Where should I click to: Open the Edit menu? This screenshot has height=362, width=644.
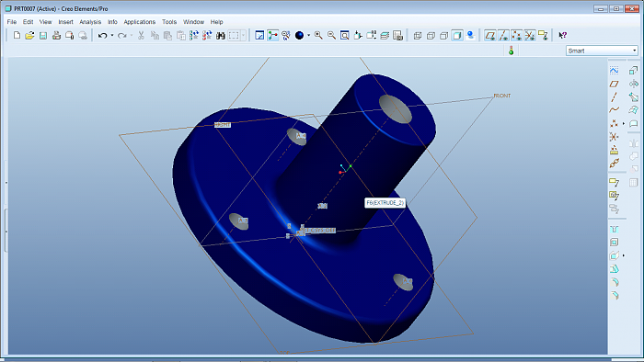pyautogui.click(x=28, y=22)
